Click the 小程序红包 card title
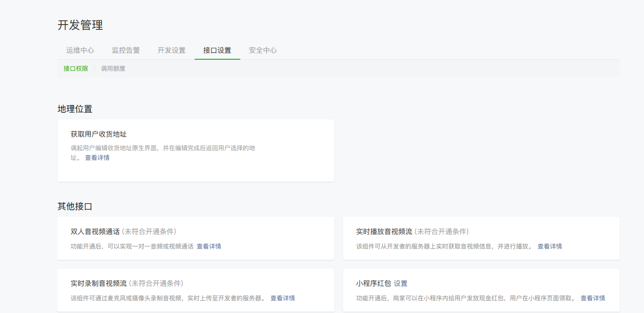 (374, 284)
